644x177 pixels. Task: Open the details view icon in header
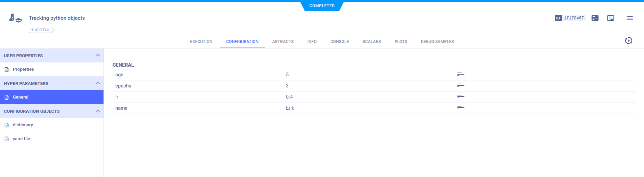[x=595, y=18]
